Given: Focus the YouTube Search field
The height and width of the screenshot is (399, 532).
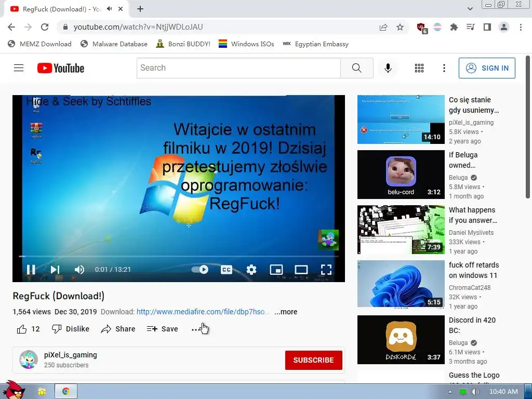Looking at the screenshot, I should click(238, 68).
